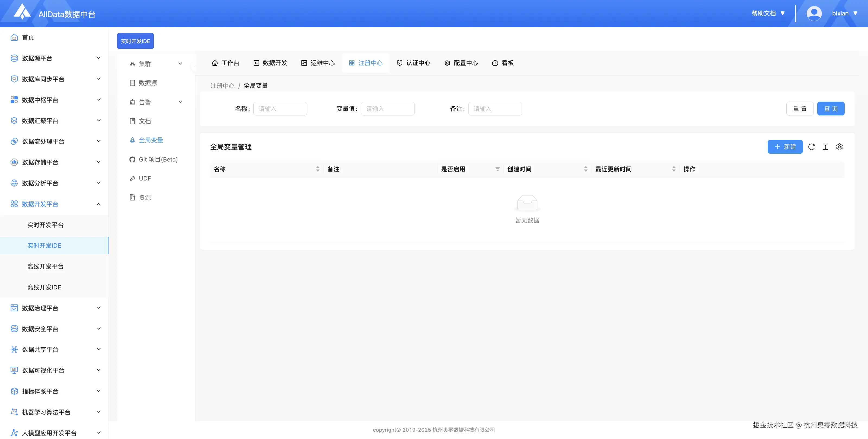This screenshot has width=868, height=439.
Task: Open the column settings gear icon
Action: (x=839, y=147)
